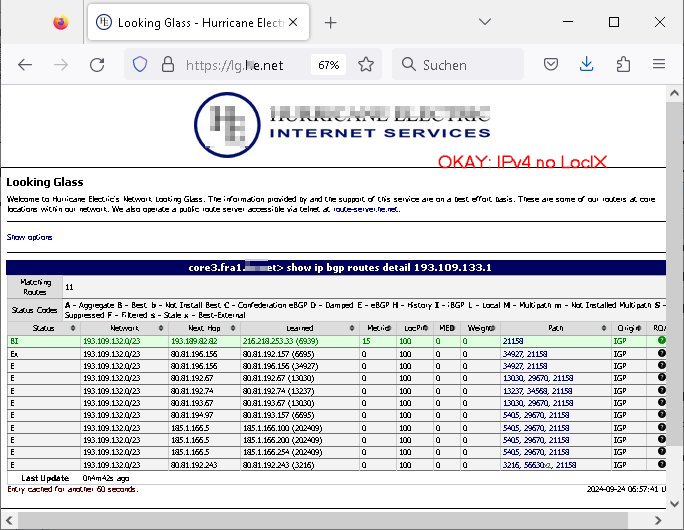This screenshot has height=530, width=684.
Task: Click ROA icon for 185.1.166.254 row
Action: click(662, 451)
